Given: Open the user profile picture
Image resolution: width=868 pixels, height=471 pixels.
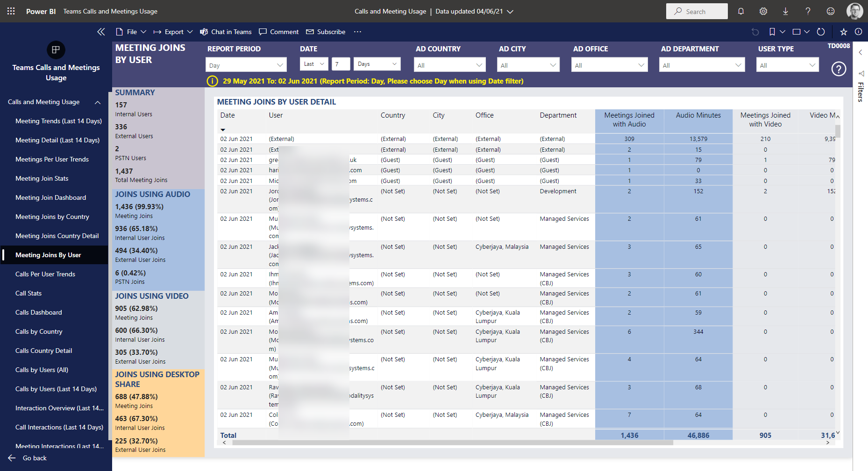Looking at the screenshot, I should (x=855, y=11).
